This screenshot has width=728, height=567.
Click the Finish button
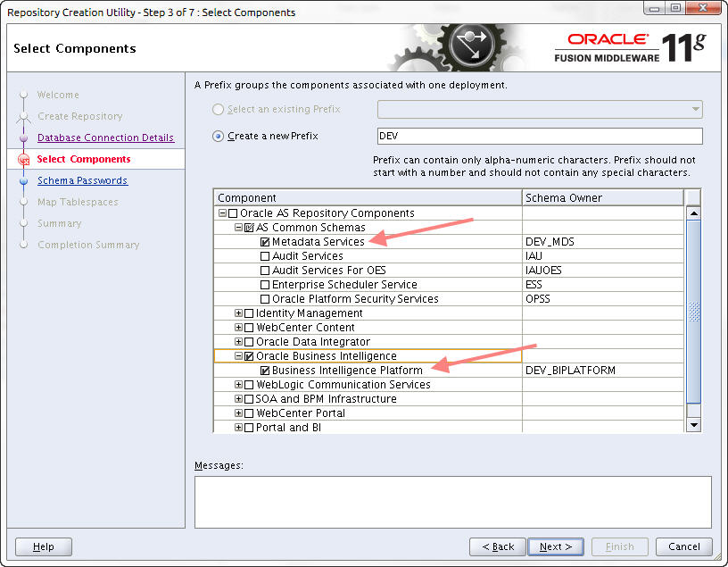point(620,547)
